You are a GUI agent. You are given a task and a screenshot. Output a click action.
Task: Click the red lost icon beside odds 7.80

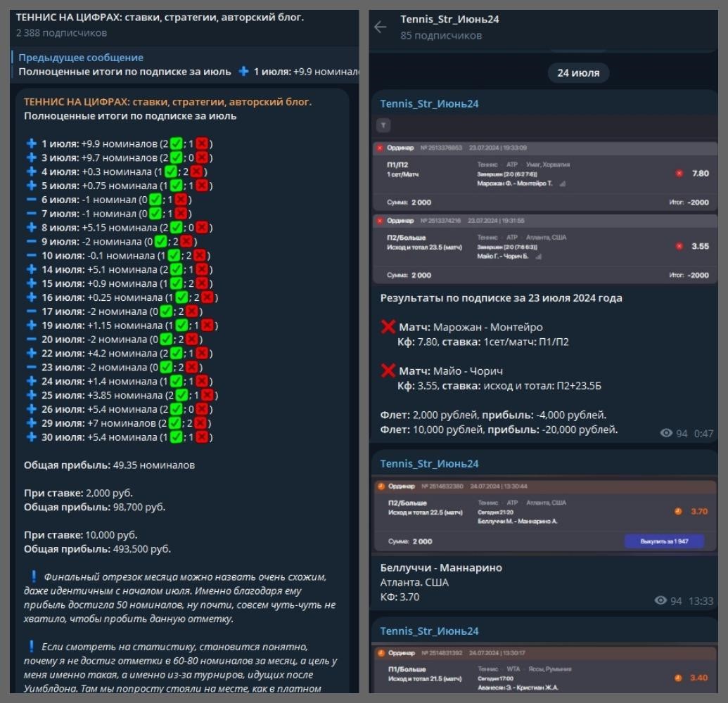pyautogui.click(x=679, y=173)
